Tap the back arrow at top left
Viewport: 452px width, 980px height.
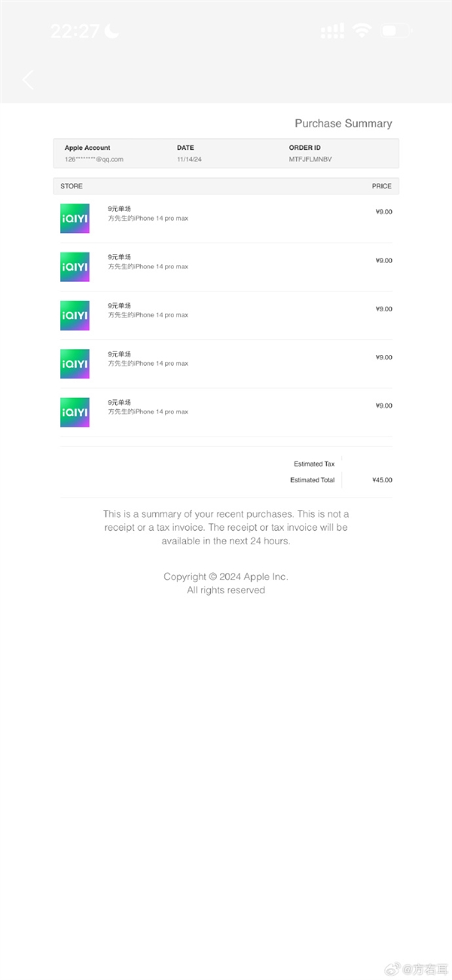[29, 80]
